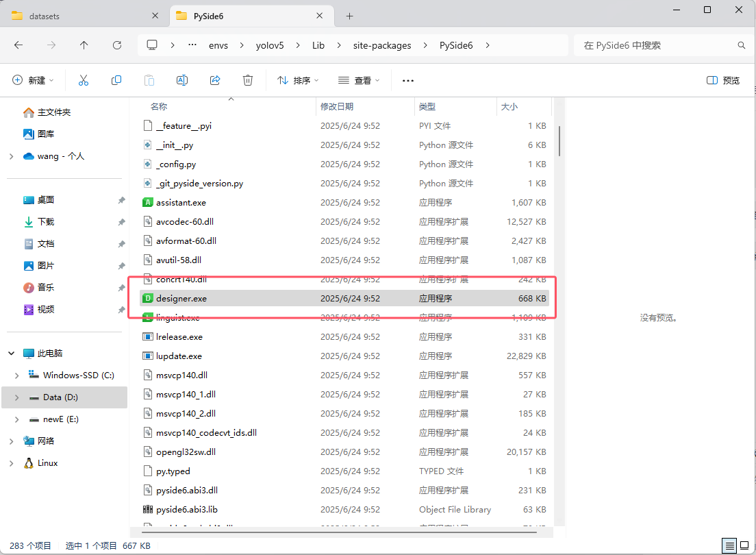
Task: Go back with the back arrow
Action: pos(18,45)
